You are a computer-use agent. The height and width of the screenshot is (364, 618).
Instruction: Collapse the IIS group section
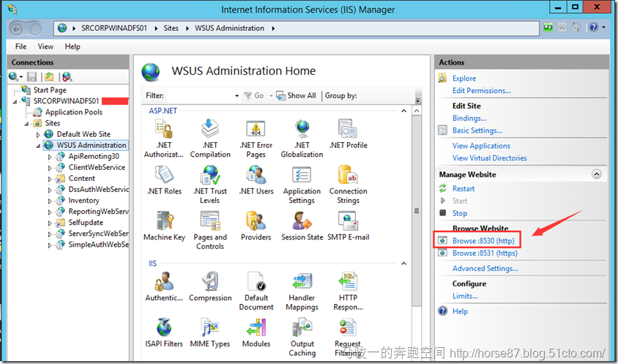coord(403,264)
